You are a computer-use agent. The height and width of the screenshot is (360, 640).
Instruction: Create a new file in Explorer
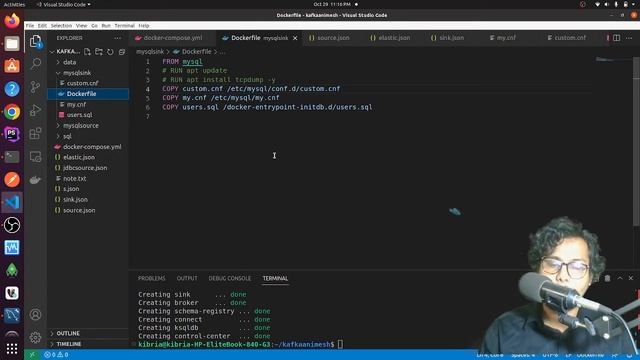(87, 51)
